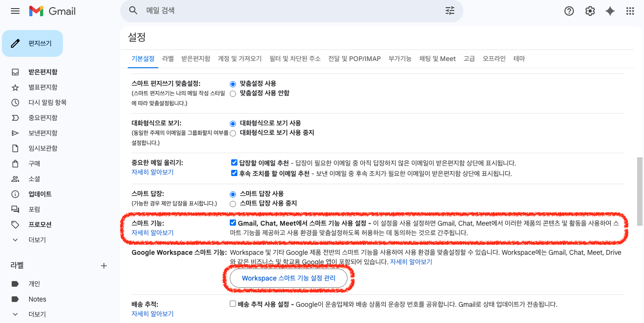Open 채팅 및 Meet tab
Viewport: 644px width, 323px height.
tap(438, 59)
